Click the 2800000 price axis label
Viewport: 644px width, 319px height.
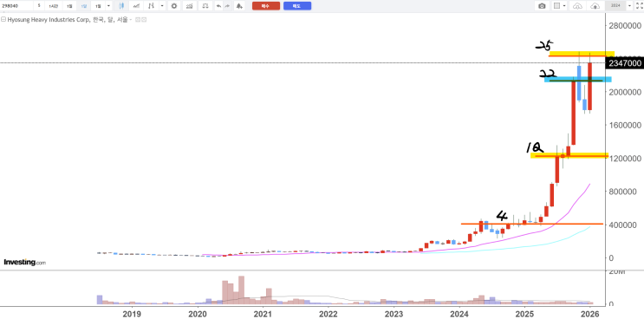[625, 25]
